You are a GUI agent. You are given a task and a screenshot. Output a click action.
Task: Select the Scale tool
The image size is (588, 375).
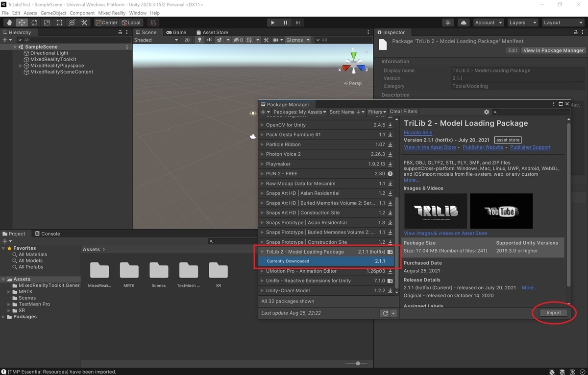pos(47,23)
